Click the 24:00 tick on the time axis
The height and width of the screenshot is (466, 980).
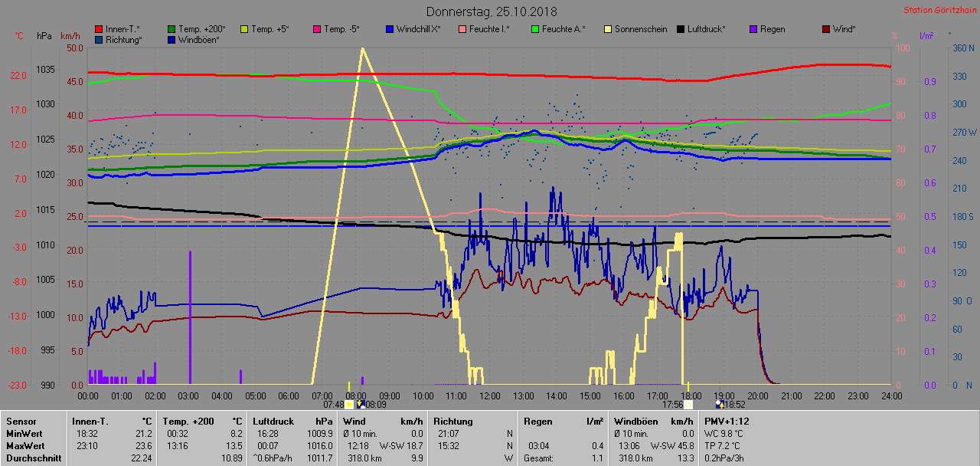[891, 395]
